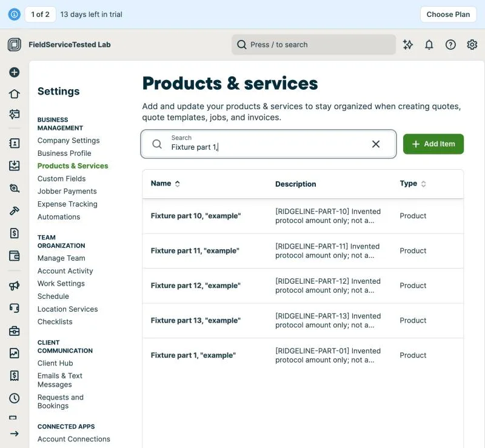Open Requests and Bookings settings
The width and height of the screenshot is (485, 448).
[x=61, y=401]
